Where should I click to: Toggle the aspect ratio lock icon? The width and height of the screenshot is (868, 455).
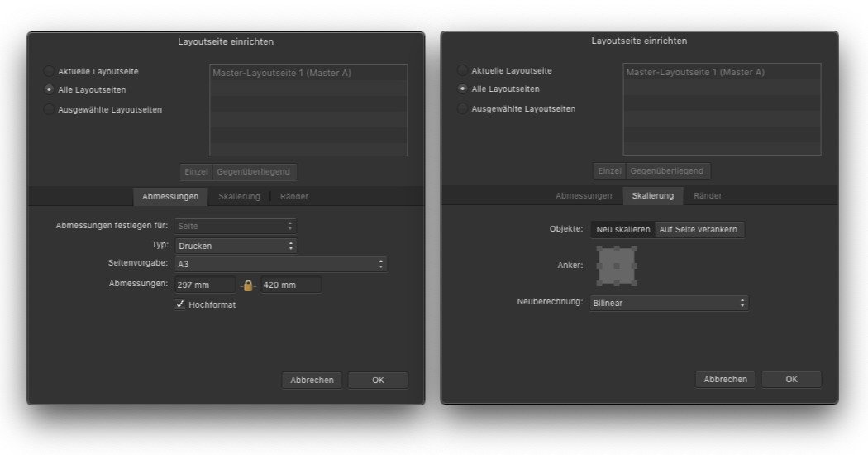click(x=248, y=285)
